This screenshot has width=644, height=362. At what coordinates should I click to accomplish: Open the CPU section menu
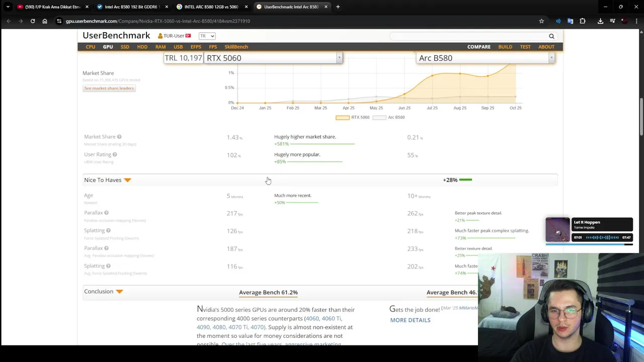pos(91,47)
